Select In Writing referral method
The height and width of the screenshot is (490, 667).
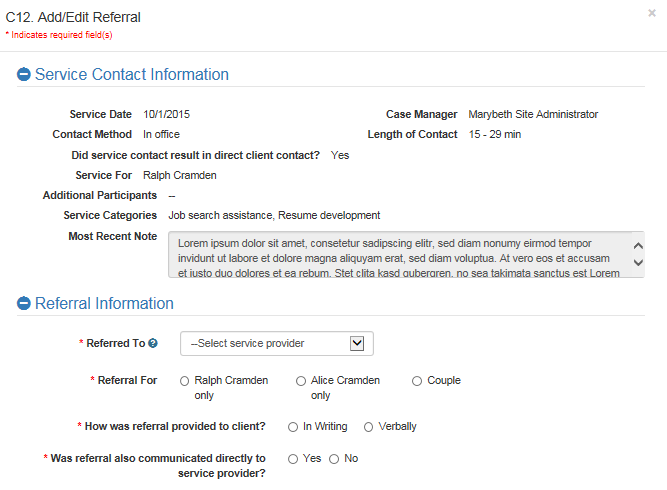click(x=293, y=427)
